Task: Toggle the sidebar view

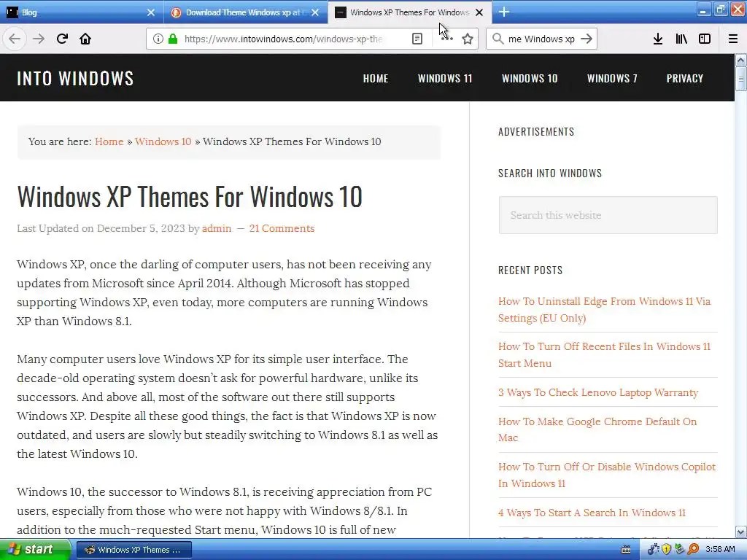Action: (x=705, y=39)
